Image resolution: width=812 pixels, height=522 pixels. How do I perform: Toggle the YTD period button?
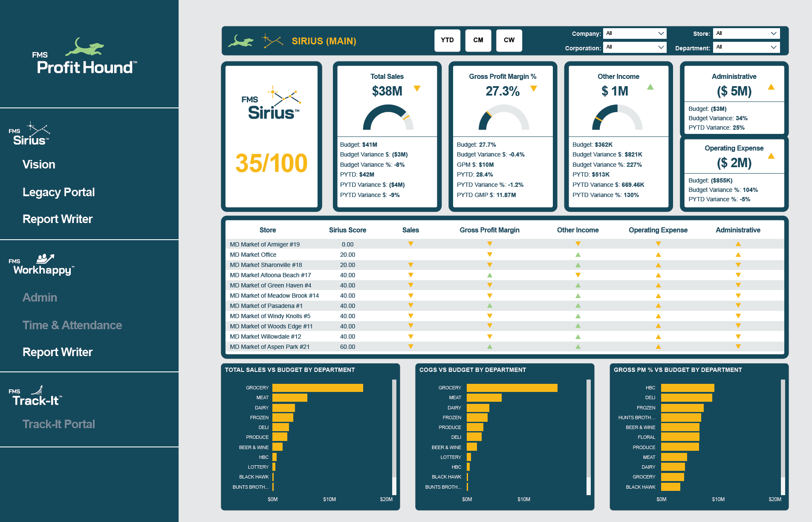[x=447, y=41]
